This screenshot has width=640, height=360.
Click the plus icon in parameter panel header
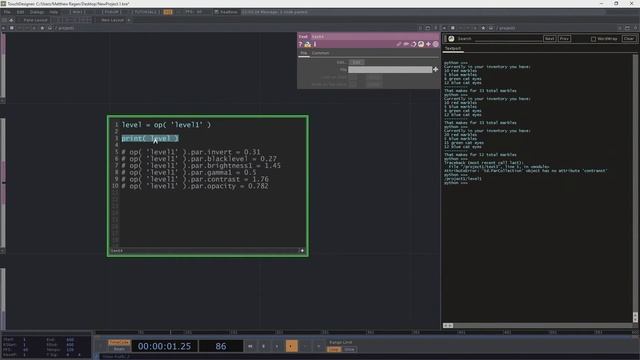point(428,44)
